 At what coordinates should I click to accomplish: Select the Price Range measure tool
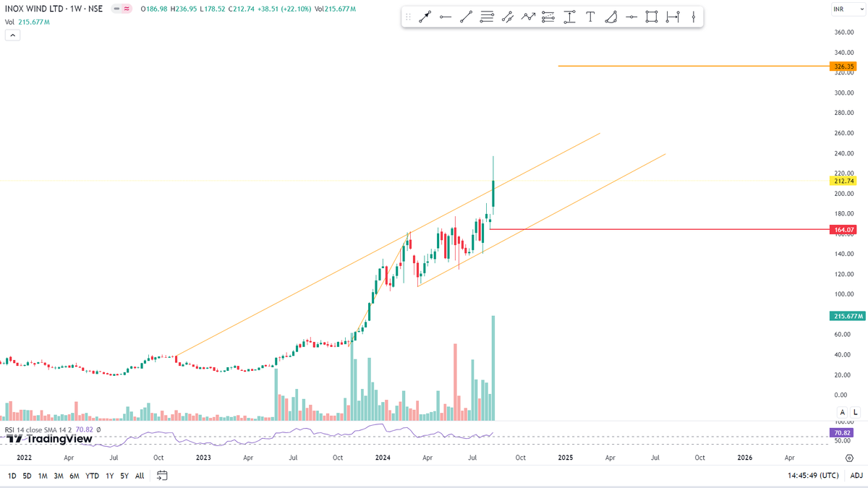click(x=569, y=17)
